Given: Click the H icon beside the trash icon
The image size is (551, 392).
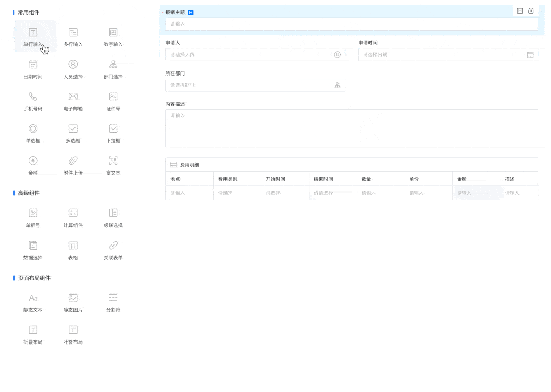Looking at the screenshot, I should [520, 11].
